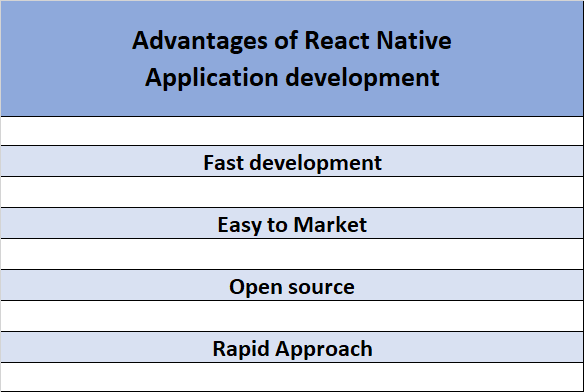Select the blank row below "Rapid Approach"
The height and width of the screenshot is (392, 584).
pos(292,377)
